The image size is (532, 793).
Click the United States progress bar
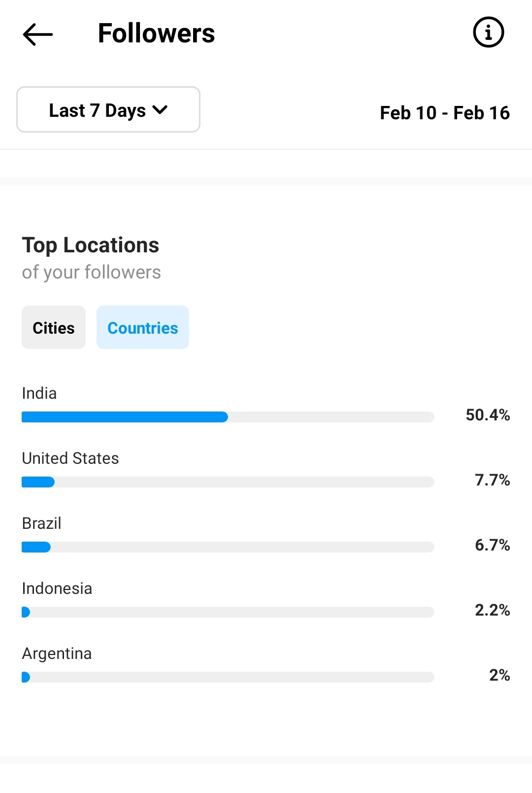228,482
